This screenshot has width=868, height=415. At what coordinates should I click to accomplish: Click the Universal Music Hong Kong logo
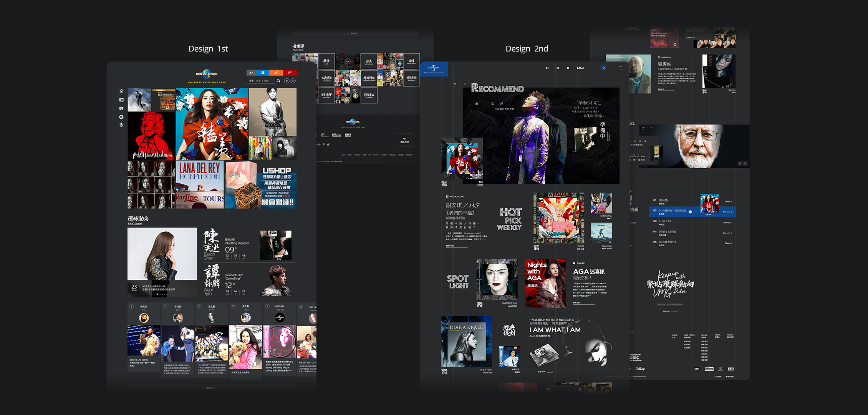click(207, 75)
